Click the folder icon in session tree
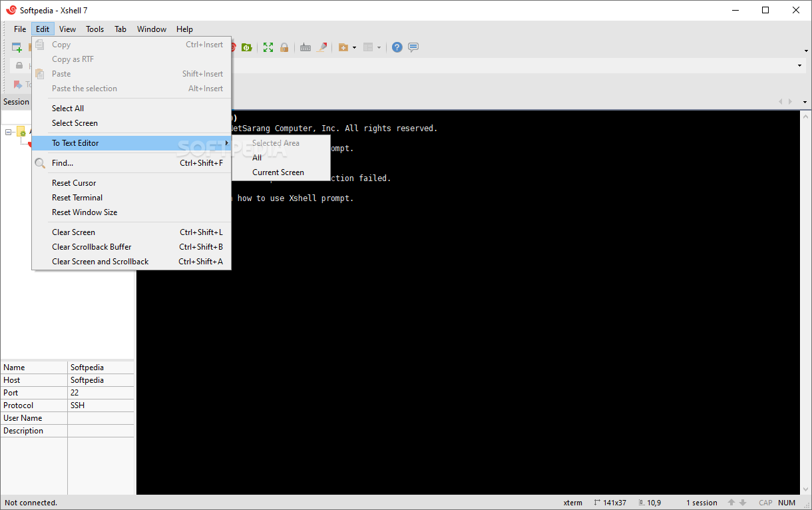Image resolution: width=812 pixels, height=510 pixels. click(21, 132)
